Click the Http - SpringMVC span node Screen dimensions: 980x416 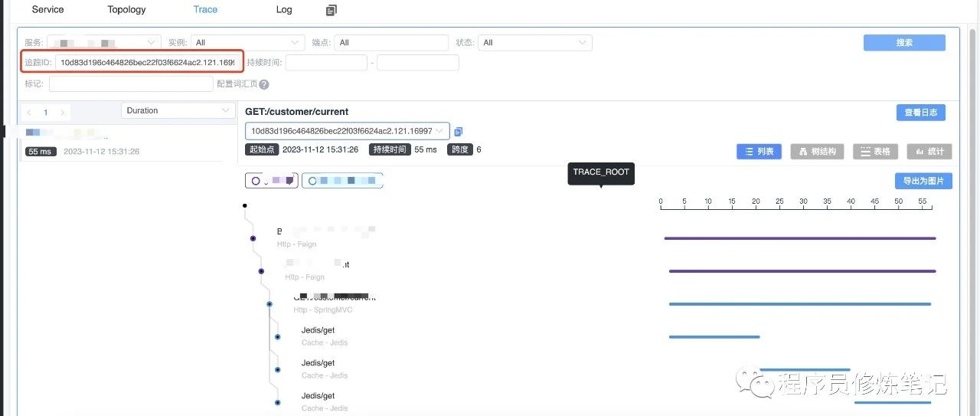[269, 304]
